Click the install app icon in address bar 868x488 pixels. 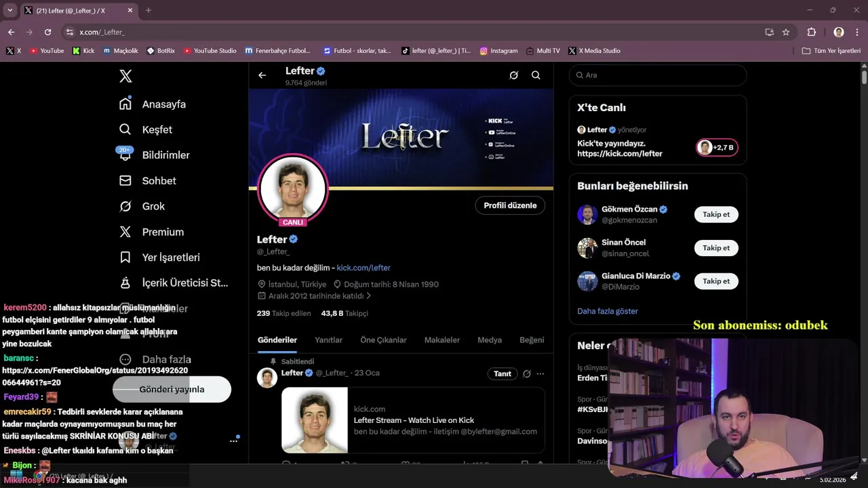[x=769, y=32]
